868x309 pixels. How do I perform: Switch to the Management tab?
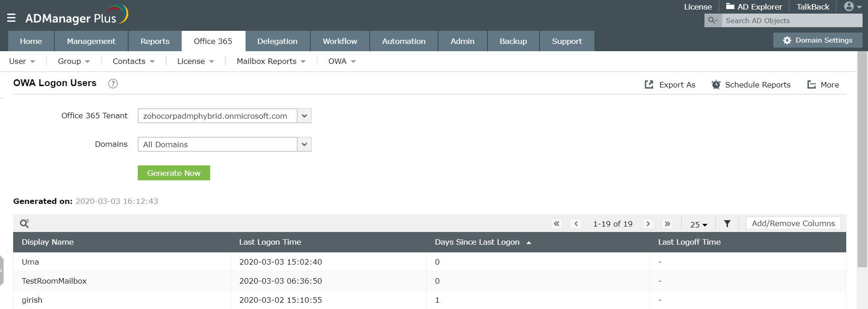pyautogui.click(x=91, y=41)
